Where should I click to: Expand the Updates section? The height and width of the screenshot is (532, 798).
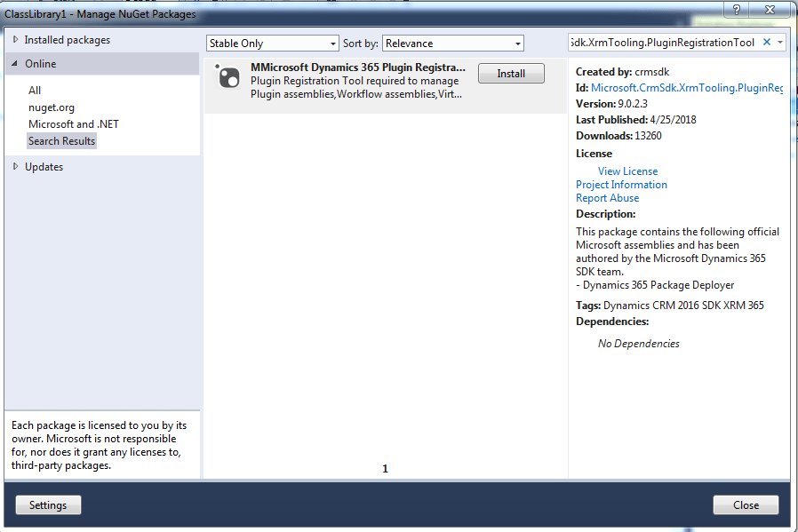pyautogui.click(x=15, y=166)
